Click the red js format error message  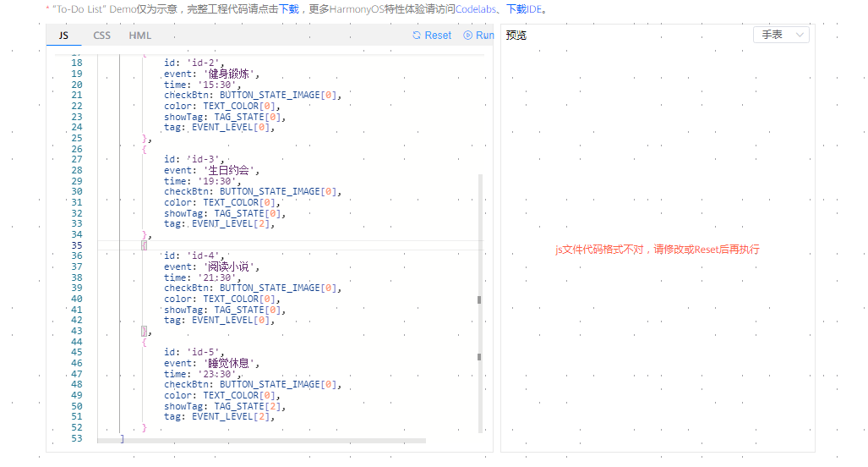(657, 250)
